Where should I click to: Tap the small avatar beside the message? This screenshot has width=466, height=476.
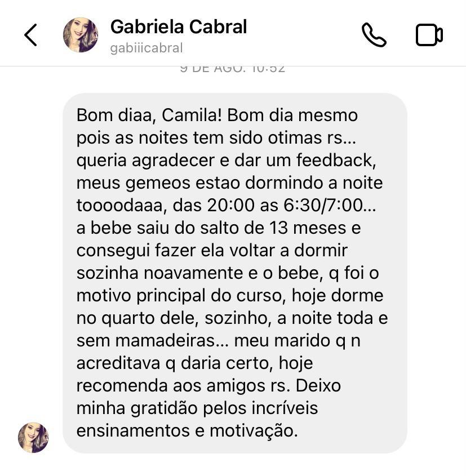click(33, 438)
